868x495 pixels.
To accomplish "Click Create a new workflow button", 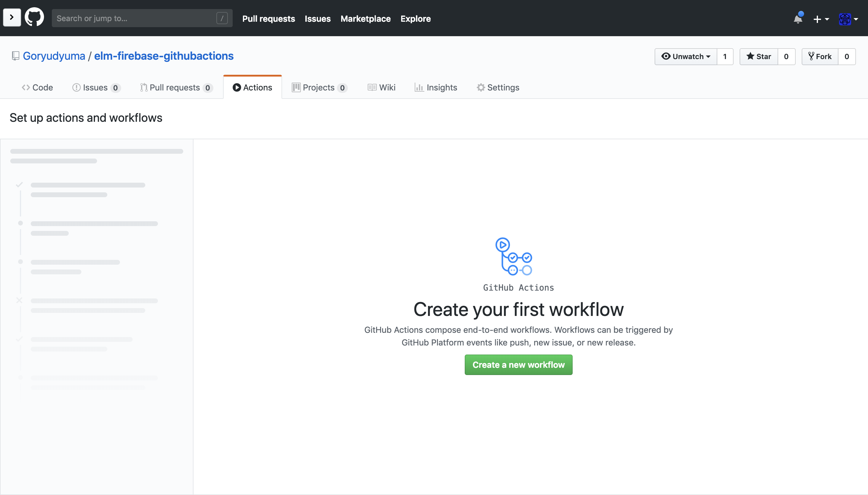I will [518, 364].
